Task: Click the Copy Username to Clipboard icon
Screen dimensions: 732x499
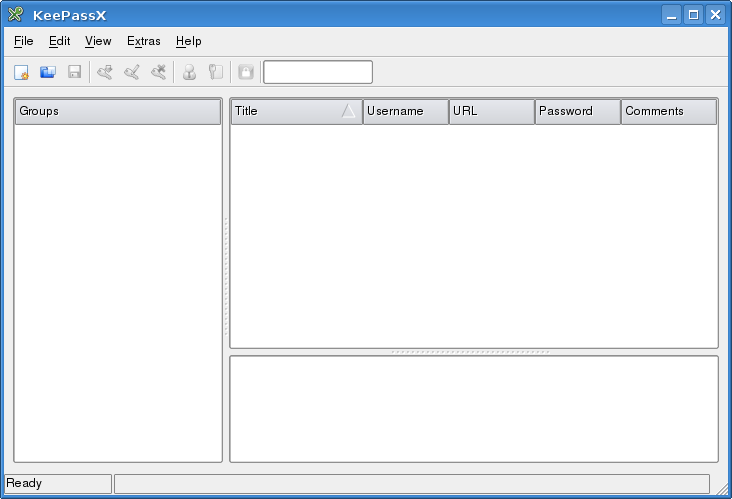Action: [189, 72]
